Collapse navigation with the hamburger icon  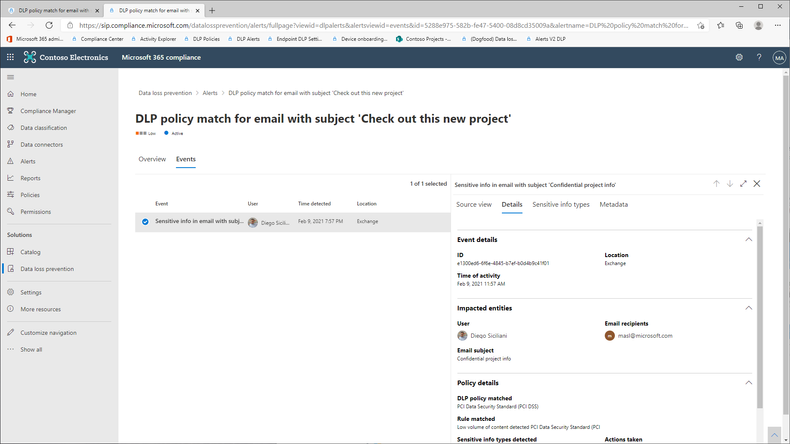(11, 77)
